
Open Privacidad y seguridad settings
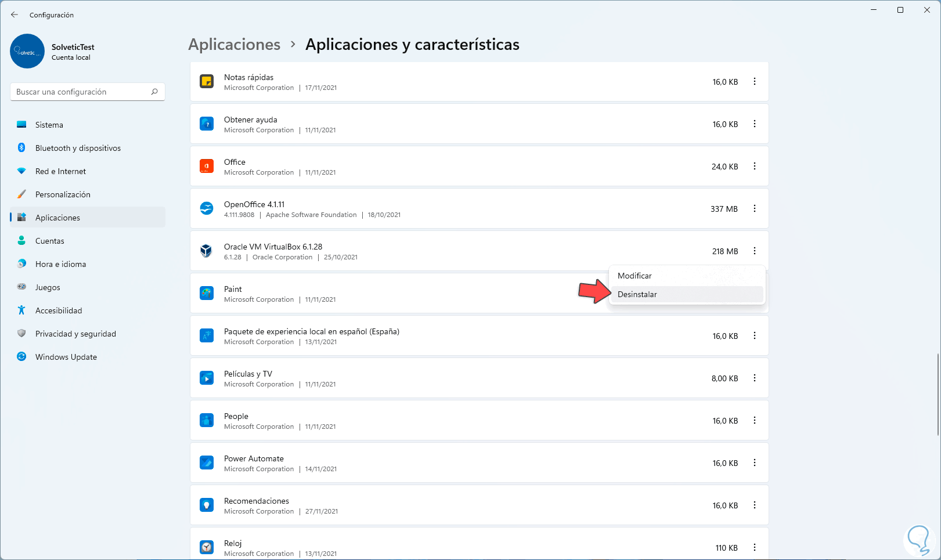coord(75,334)
